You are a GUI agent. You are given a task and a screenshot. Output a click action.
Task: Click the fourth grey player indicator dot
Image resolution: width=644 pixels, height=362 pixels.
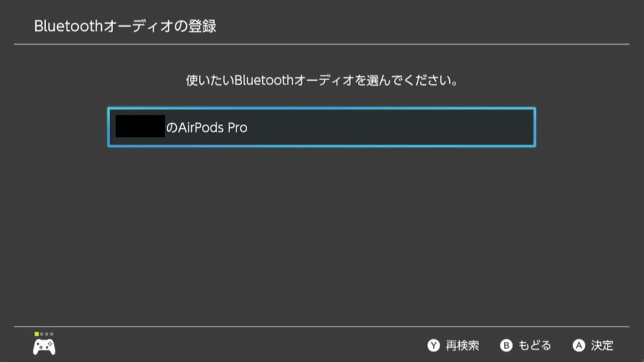tap(52, 334)
